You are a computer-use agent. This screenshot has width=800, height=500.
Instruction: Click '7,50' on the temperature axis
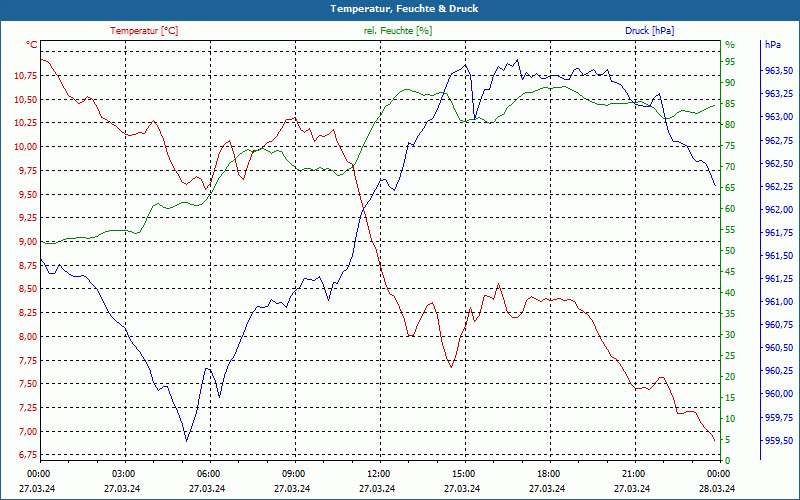pos(28,384)
